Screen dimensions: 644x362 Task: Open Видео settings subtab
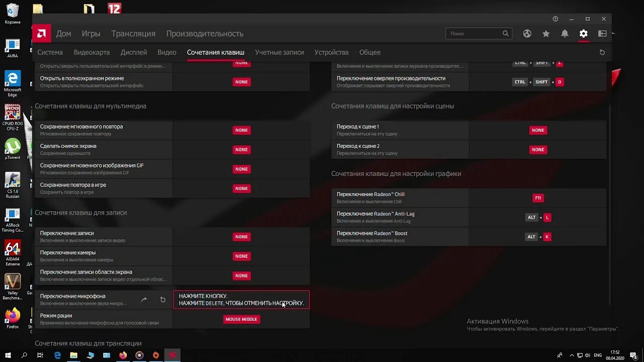click(167, 52)
